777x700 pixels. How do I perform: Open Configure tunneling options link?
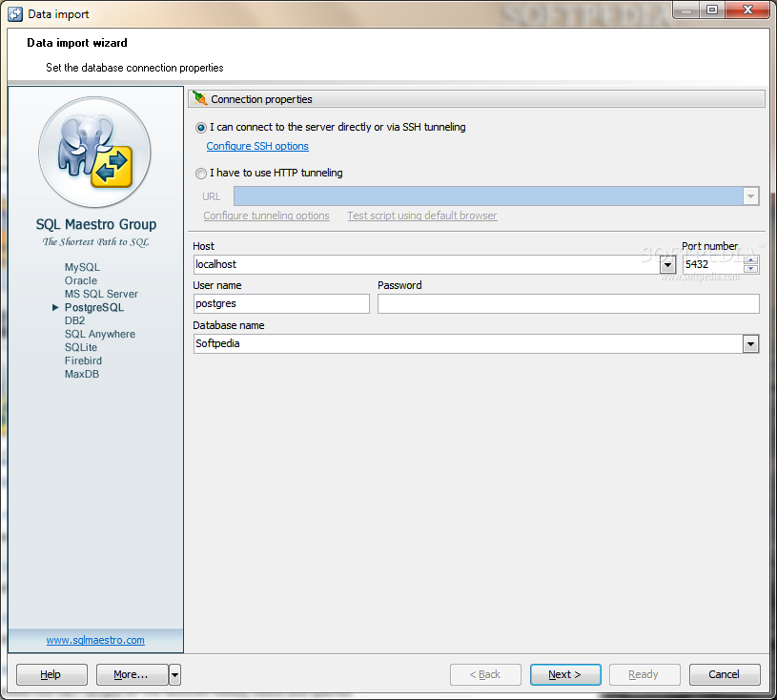tap(266, 216)
